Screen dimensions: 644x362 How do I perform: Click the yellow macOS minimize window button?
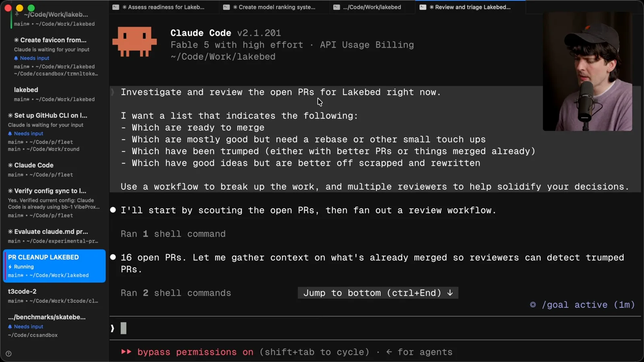click(x=19, y=8)
